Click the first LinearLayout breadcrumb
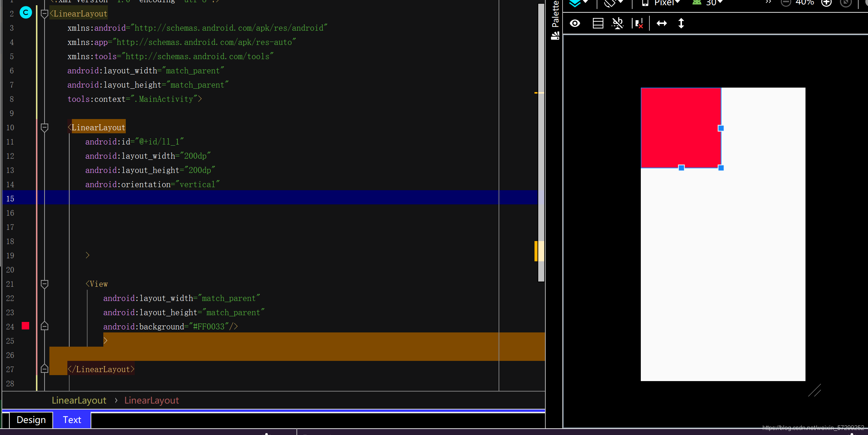This screenshot has height=435, width=868. (x=79, y=400)
